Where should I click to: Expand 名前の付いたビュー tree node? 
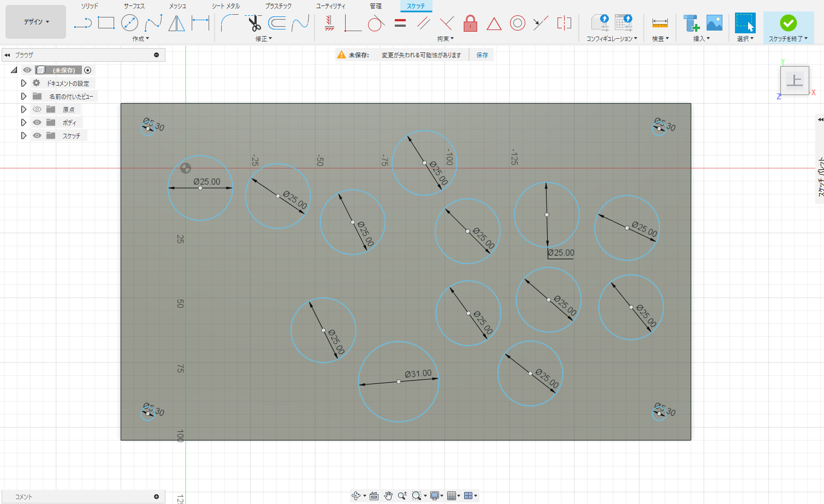23,96
